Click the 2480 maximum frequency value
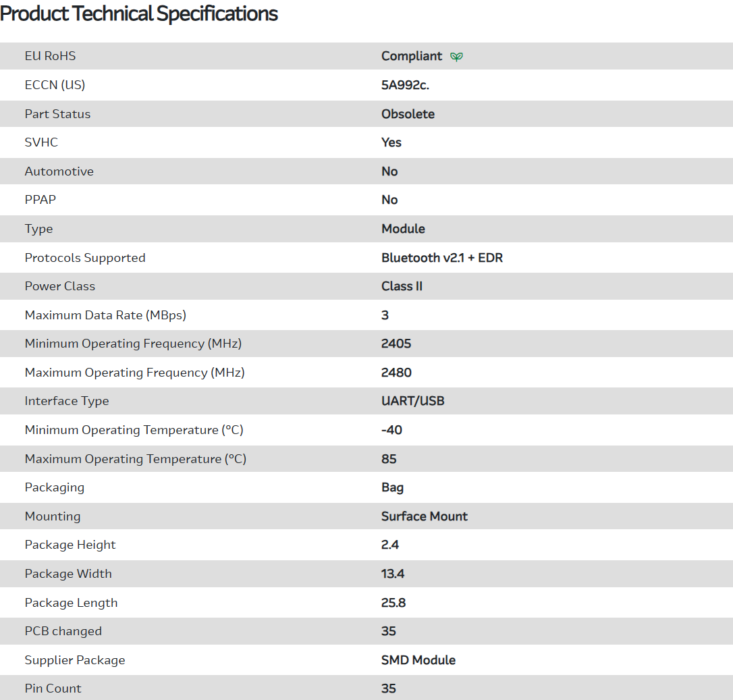733x700 pixels. point(396,373)
